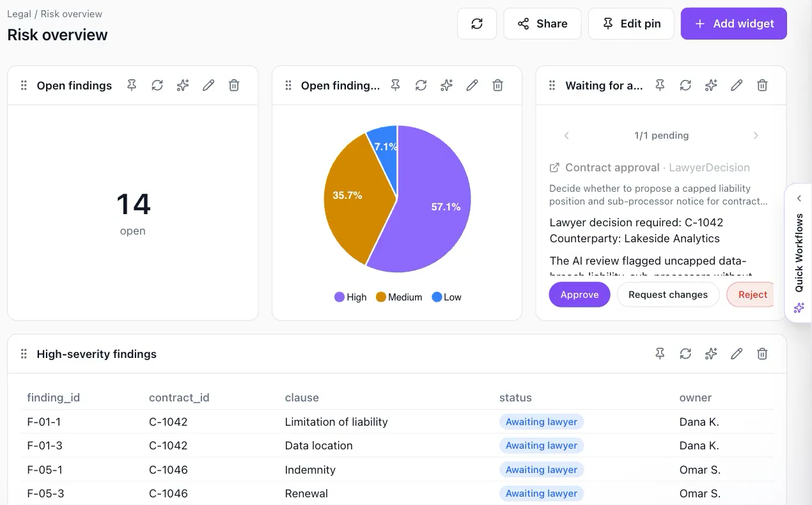812x505 pixels.
Task: Toggle the High legend item
Action: click(x=350, y=297)
